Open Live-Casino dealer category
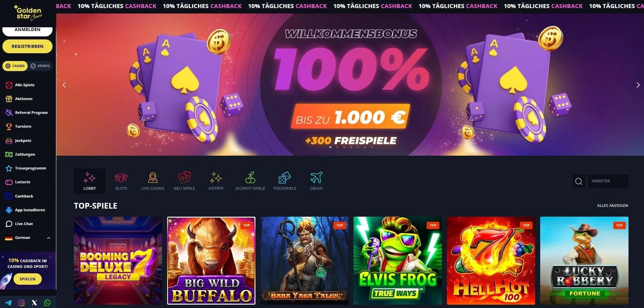The width and height of the screenshot is (644, 308). (x=153, y=181)
